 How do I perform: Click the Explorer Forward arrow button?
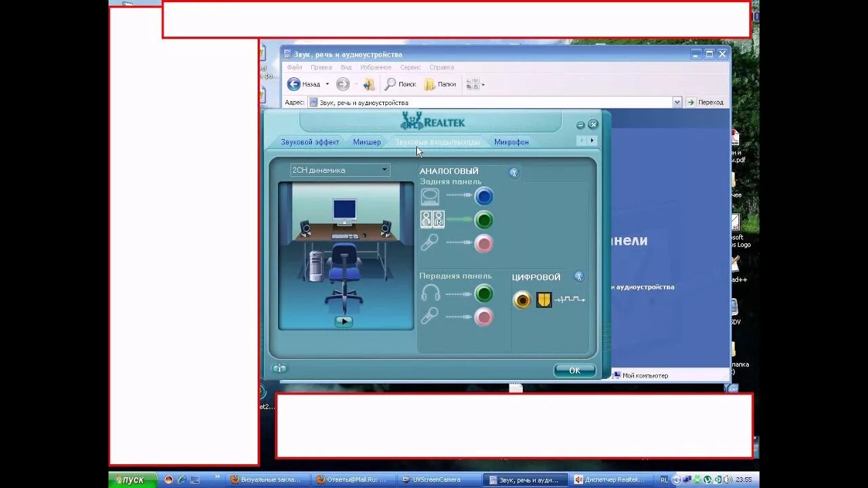pyautogui.click(x=343, y=84)
